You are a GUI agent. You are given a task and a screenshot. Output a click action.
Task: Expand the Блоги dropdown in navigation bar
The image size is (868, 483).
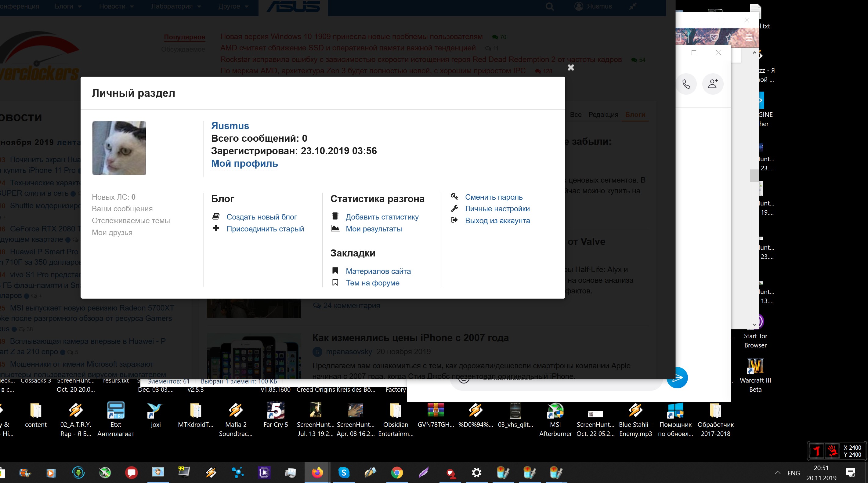tap(68, 6)
